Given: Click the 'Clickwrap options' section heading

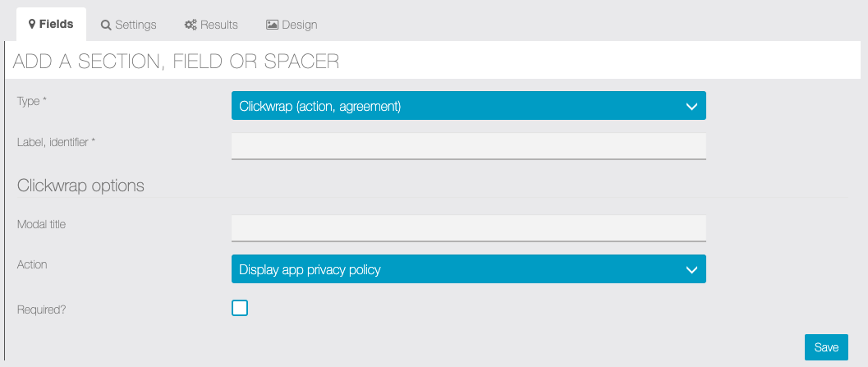Looking at the screenshot, I should 80,186.
